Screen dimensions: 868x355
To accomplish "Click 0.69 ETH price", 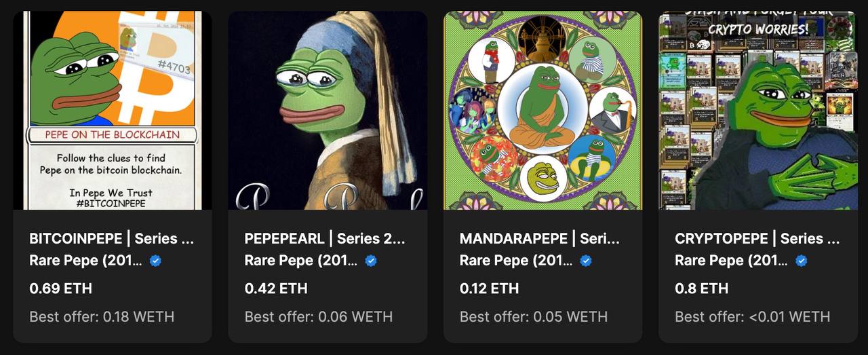I will [x=61, y=288].
